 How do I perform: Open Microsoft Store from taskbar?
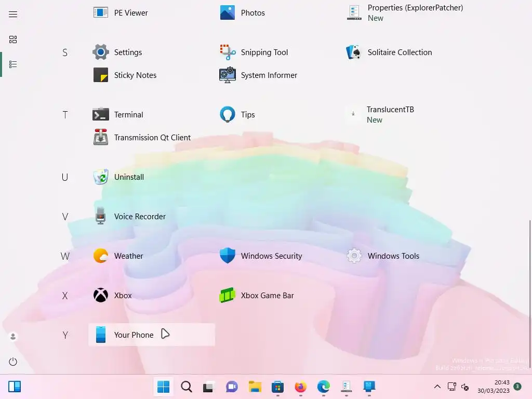click(277, 387)
